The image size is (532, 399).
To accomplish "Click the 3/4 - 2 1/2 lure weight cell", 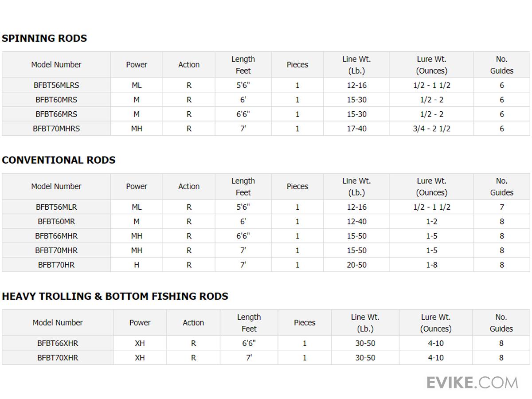I will point(432,129).
